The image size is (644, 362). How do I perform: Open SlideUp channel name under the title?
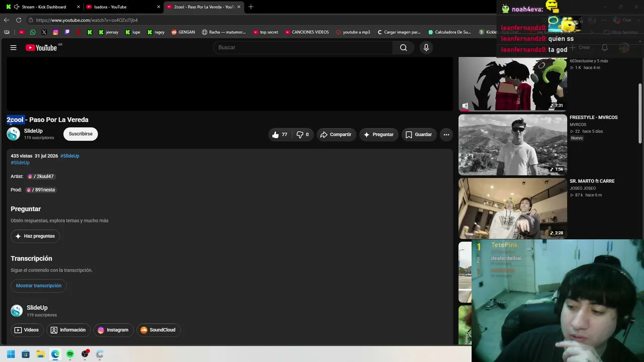point(33,131)
